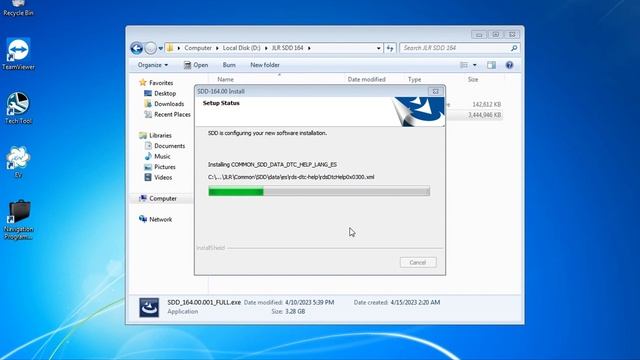The height and width of the screenshot is (360, 640).
Task: Toggle the preview pane button
Action: point(491,65)
